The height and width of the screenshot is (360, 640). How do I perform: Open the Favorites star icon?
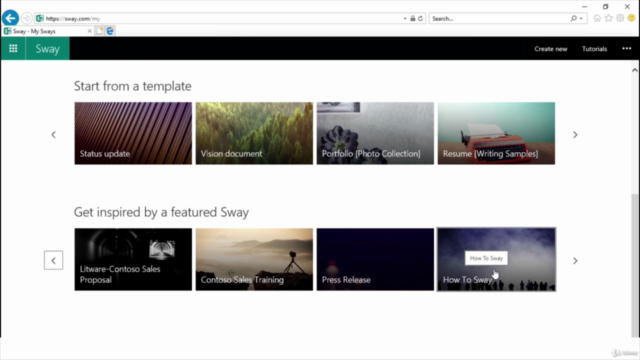[609, 18]
